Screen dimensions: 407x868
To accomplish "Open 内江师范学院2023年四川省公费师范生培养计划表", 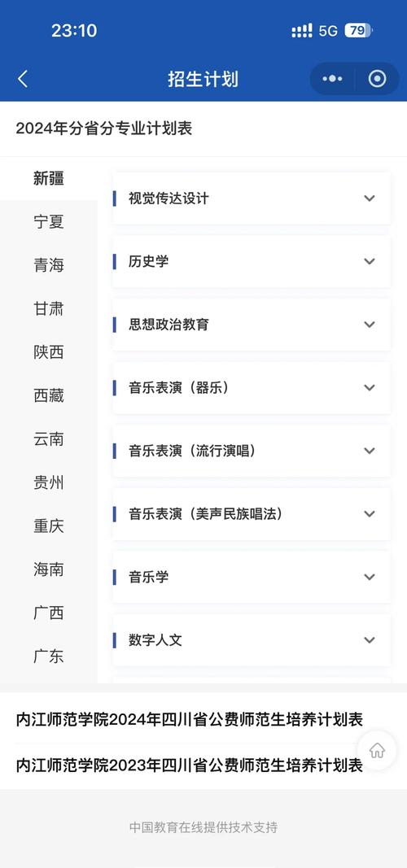I will click(190, 765).
